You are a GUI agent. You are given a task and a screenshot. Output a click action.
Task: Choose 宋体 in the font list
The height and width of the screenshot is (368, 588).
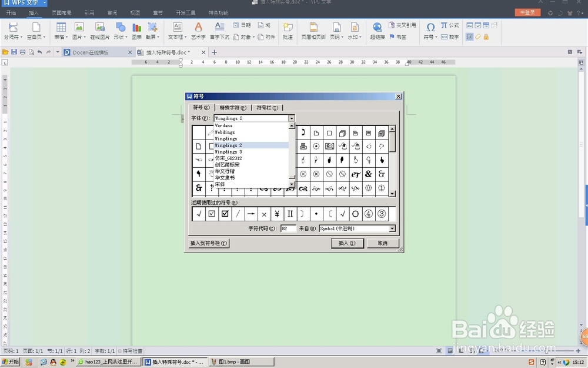pyautogui.click(x=251, y=184)
